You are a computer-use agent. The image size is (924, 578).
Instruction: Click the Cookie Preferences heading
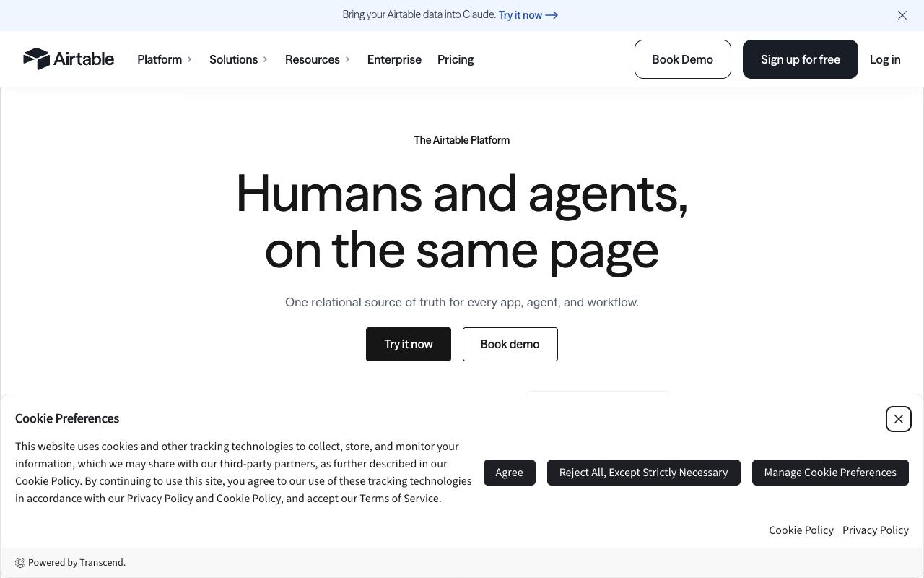tap(67, 418)
